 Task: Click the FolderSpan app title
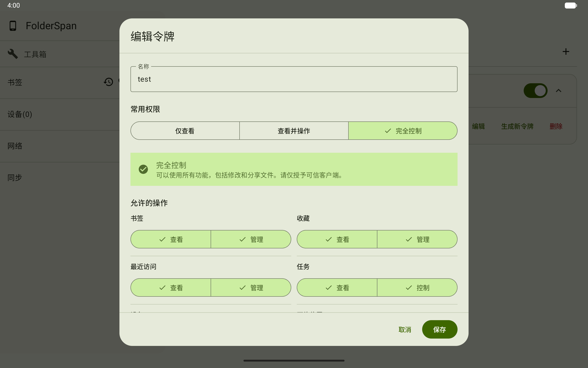(x=51, y=26)
